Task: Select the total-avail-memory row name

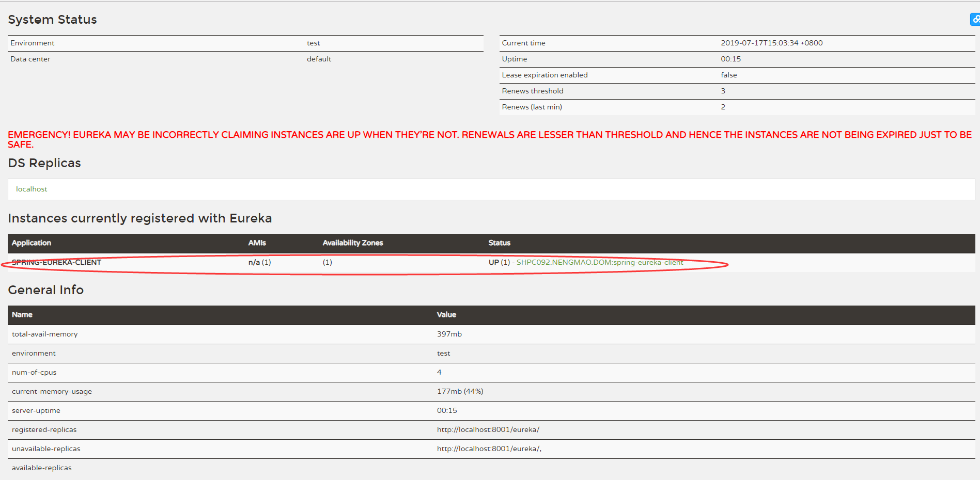Action: click(44, 334)
